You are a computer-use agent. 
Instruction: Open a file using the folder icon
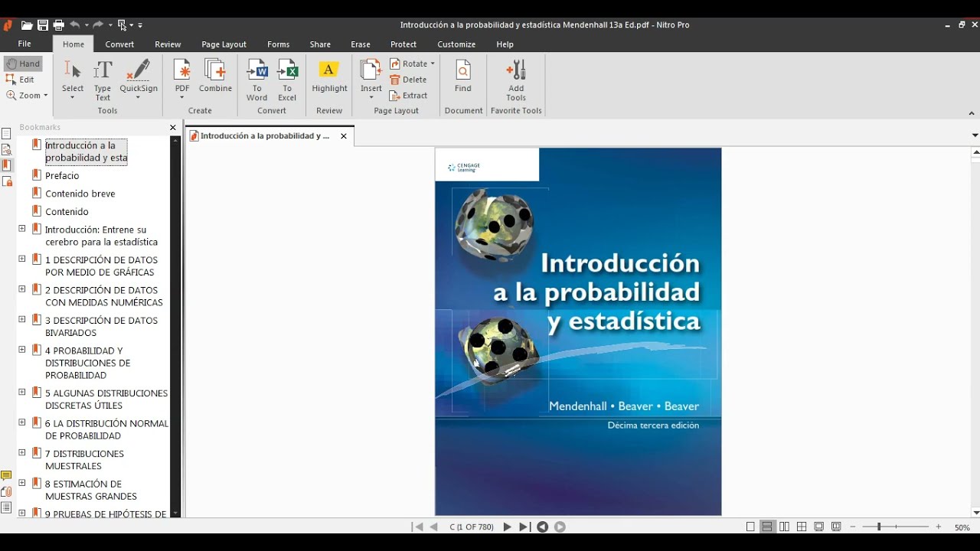tap(27, 25)
